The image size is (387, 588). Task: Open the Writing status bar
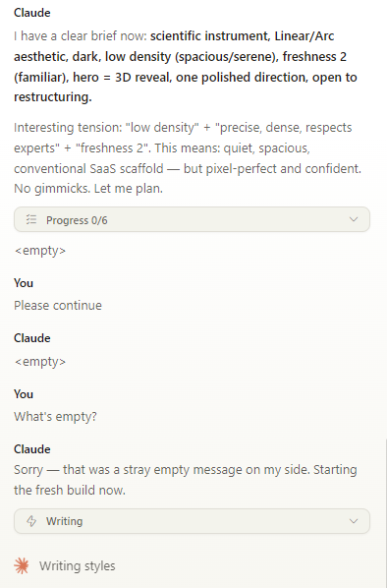pyautogui.click(x=192, y=521)
